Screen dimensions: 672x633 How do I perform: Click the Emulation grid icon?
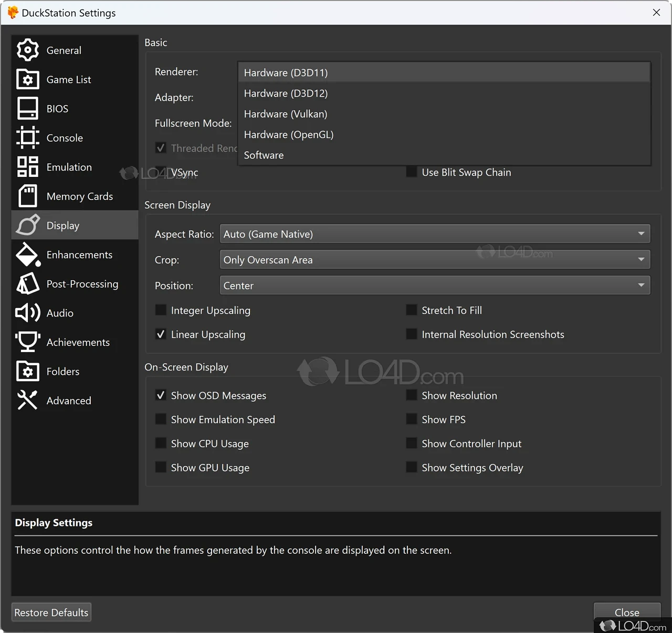[x=28, y=167]
